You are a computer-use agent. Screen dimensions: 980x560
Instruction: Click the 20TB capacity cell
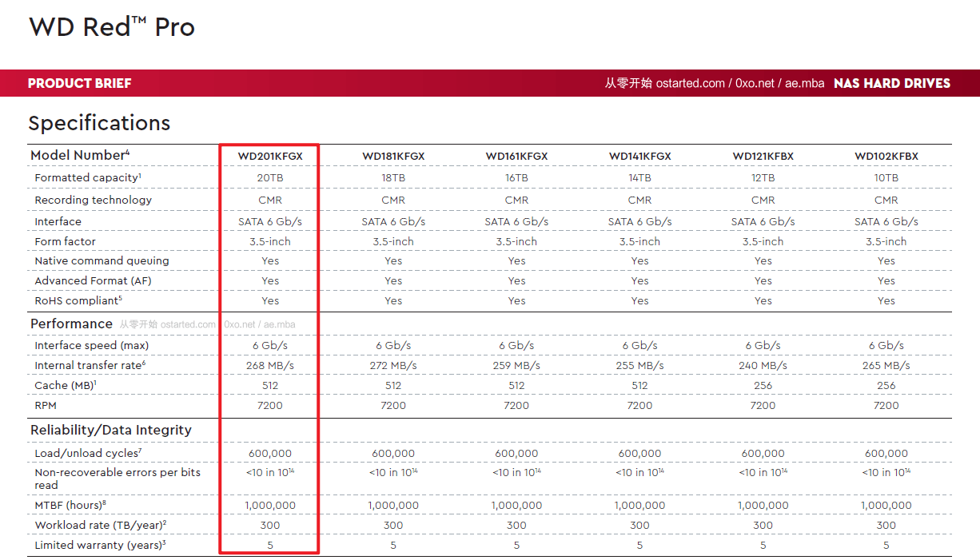(x=270, y=178)
